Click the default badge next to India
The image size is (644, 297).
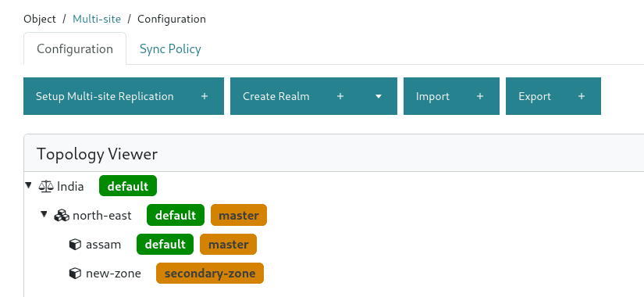coord(128,186)
